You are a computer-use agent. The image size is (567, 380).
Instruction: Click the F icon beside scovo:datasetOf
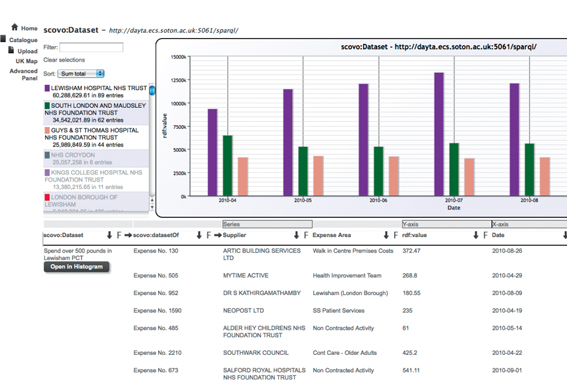coord(209,235)
